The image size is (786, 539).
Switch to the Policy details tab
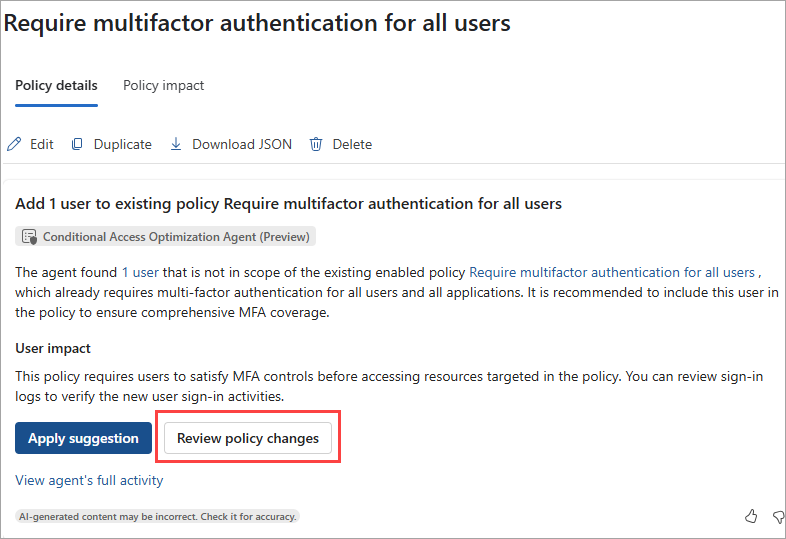(56, 86)
